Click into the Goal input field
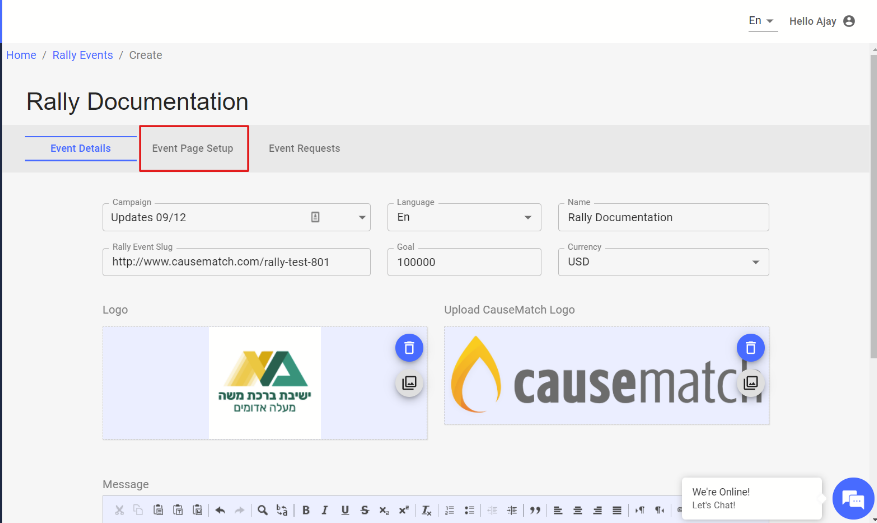The image size is (877, 523). point(464,262)
